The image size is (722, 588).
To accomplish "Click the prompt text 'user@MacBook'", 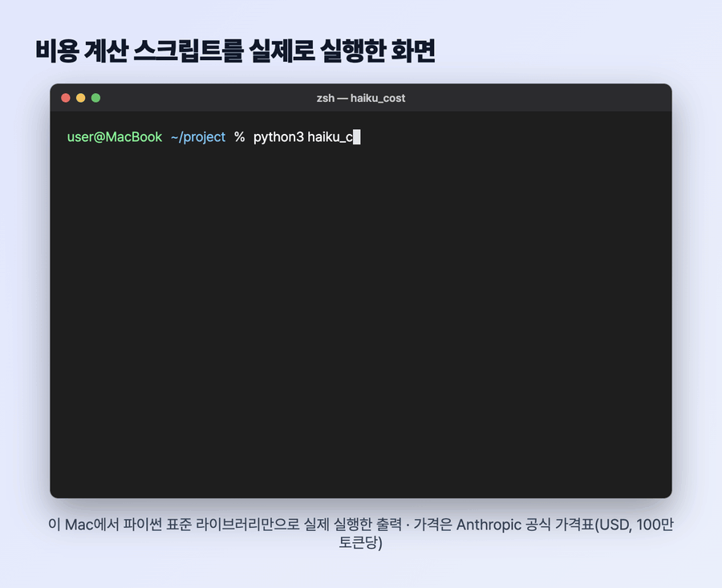I will [115, 137].
